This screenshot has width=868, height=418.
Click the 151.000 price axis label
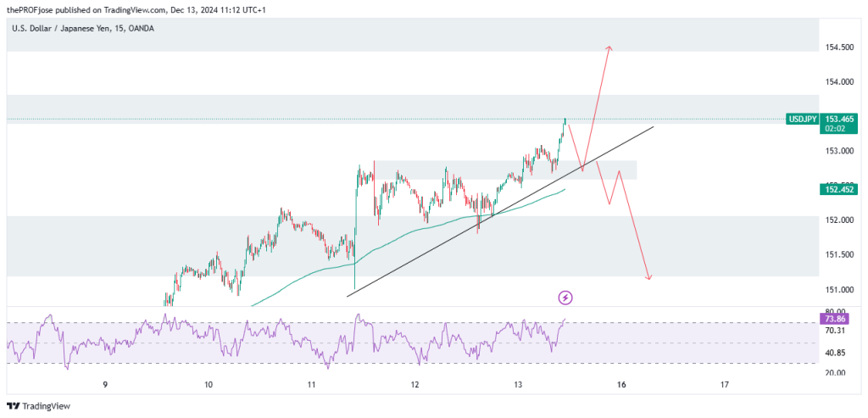[839, 289]
